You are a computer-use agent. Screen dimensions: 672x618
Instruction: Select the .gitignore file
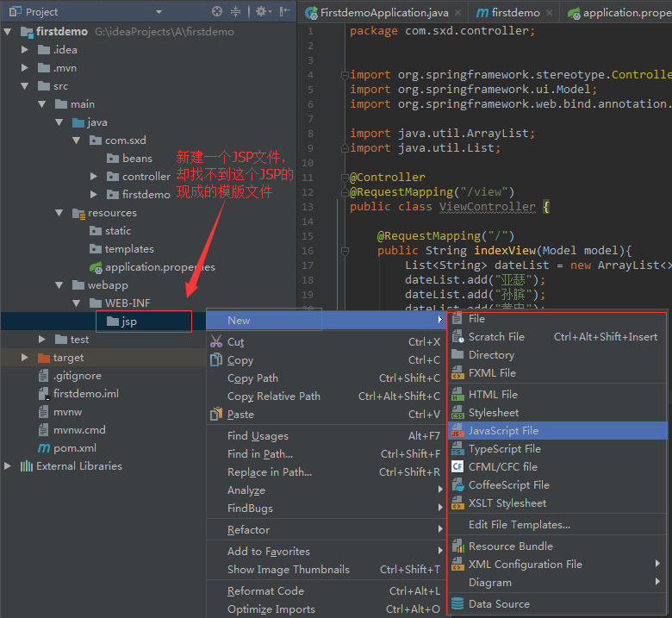[70, 376]
